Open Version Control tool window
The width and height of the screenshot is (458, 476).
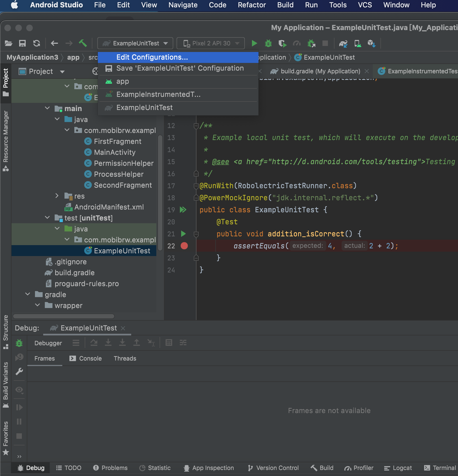[x=273, y=468]
